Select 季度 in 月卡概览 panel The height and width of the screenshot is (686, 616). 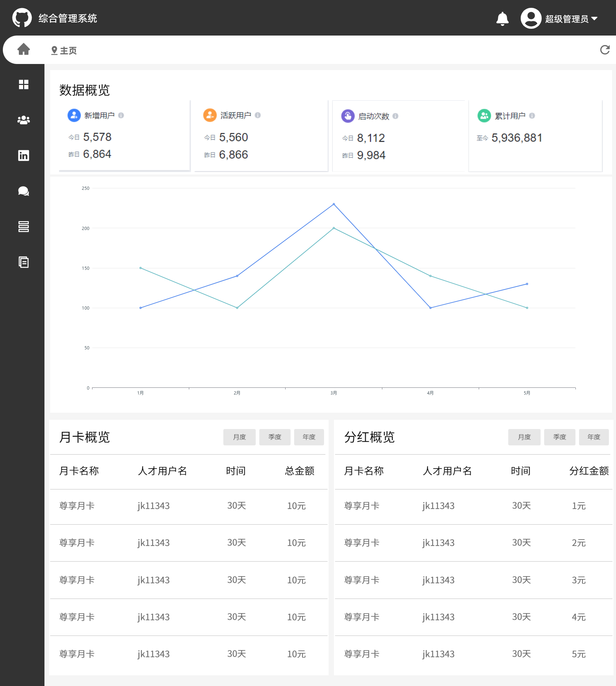275,437
